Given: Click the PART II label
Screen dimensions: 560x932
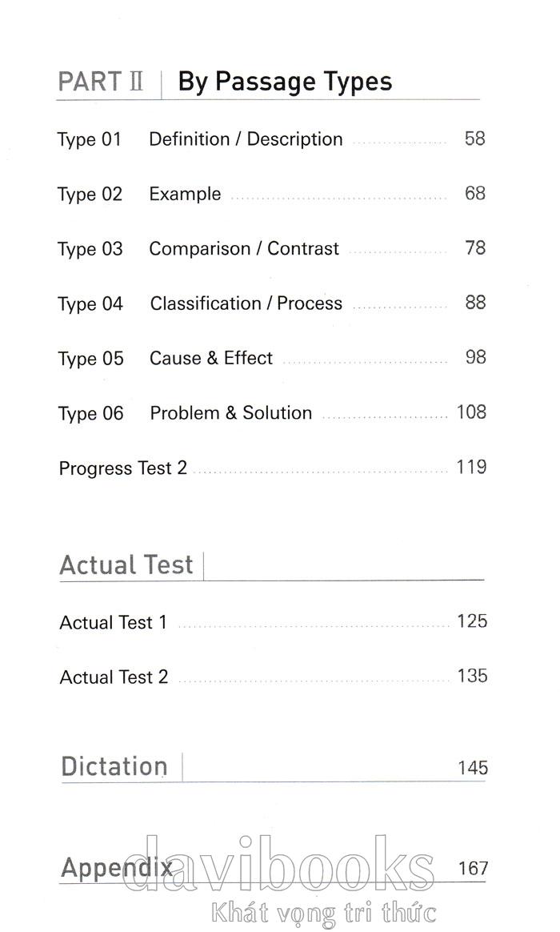Looking at the screenshot, I should [x=101, y=82].
